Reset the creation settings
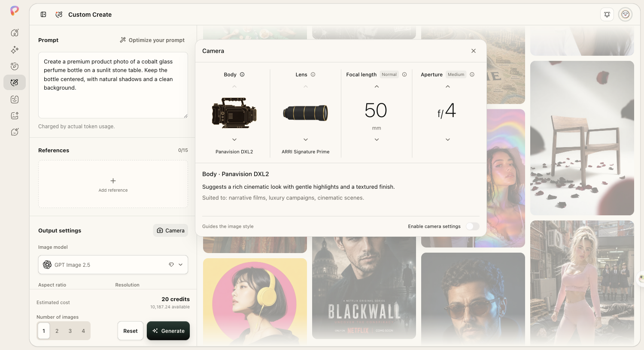Image resolution: width=644 pixels, height=350 pixels. 131,331
